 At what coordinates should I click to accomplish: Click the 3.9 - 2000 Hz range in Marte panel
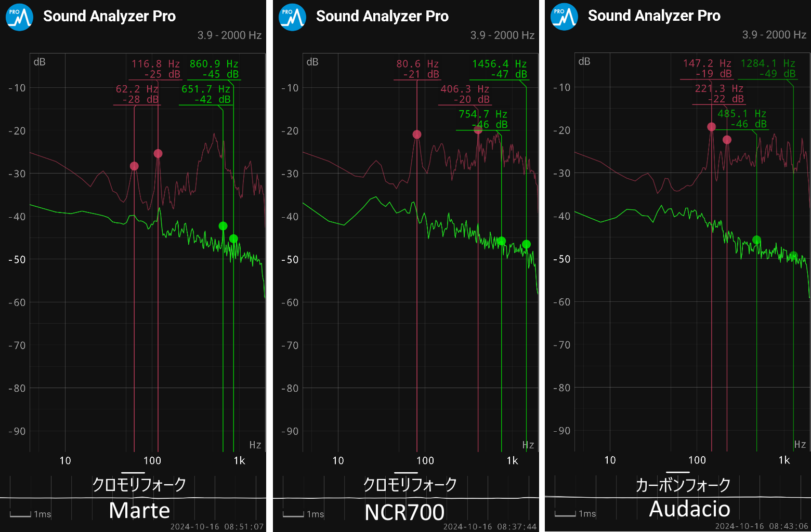229,35
